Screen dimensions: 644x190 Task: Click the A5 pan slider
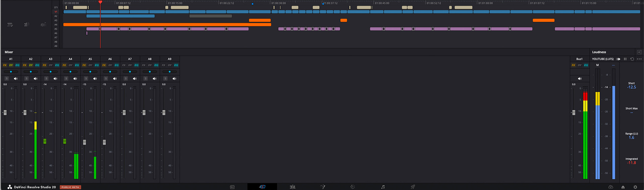90,72
